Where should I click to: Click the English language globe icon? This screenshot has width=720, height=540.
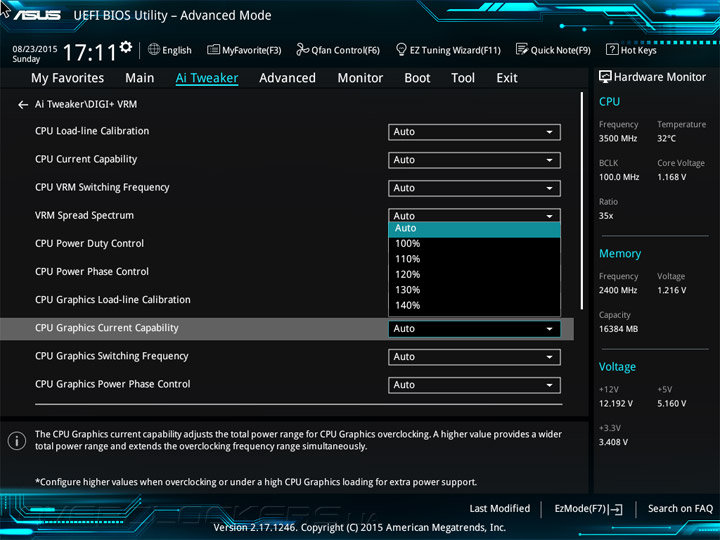(154, 50)
